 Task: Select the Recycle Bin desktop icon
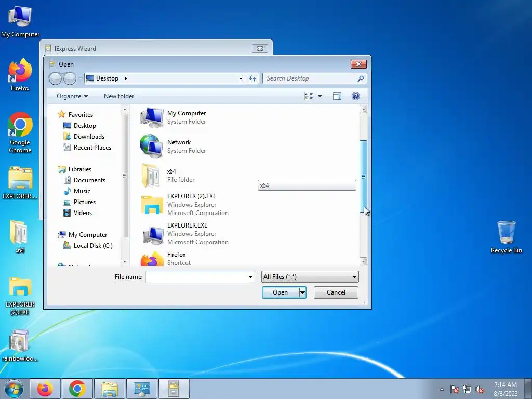pos(506,237)
